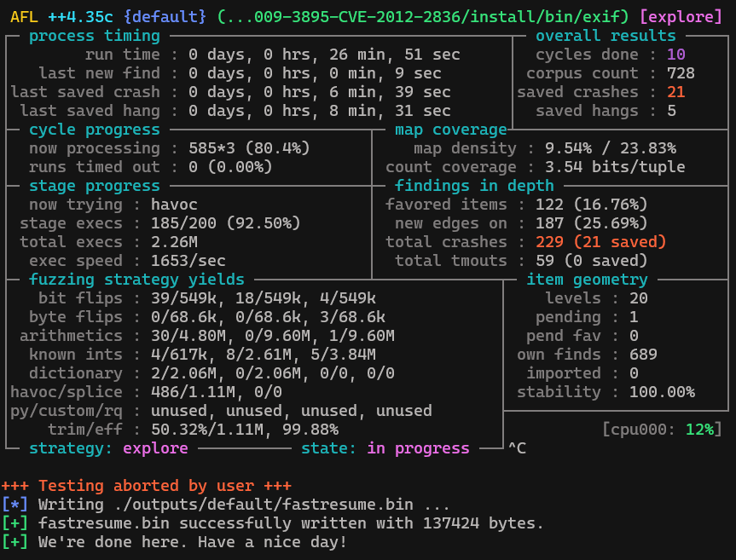Select the findings in depth section header
Screen dimensions: 736x560
[474, 186]
